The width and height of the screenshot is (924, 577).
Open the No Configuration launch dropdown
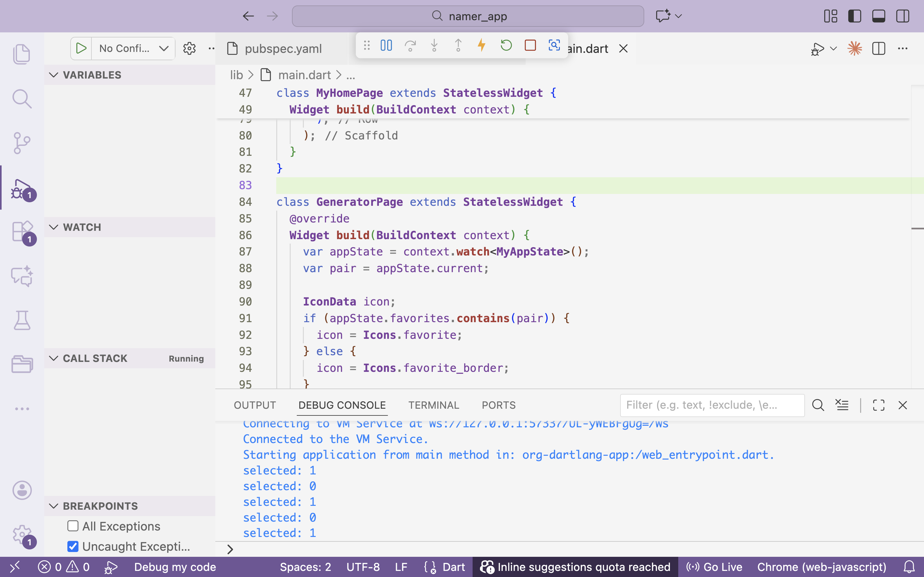pos(133,48)
